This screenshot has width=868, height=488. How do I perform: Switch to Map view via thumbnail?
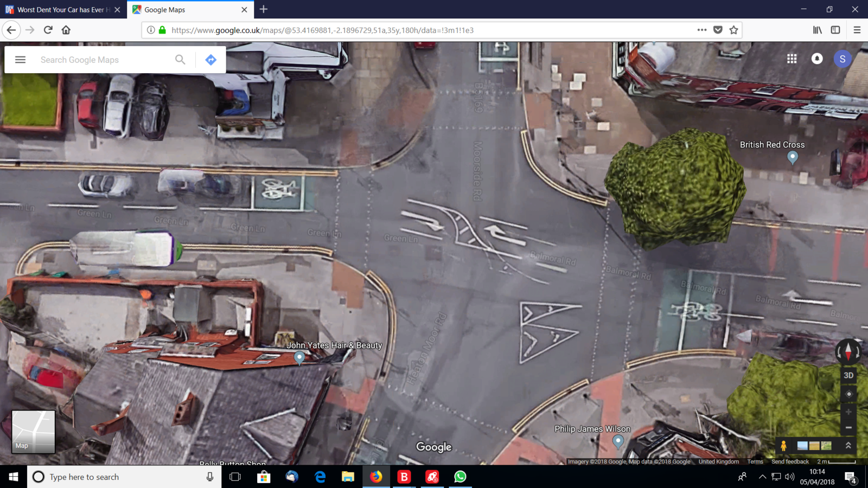coord(33,432)
